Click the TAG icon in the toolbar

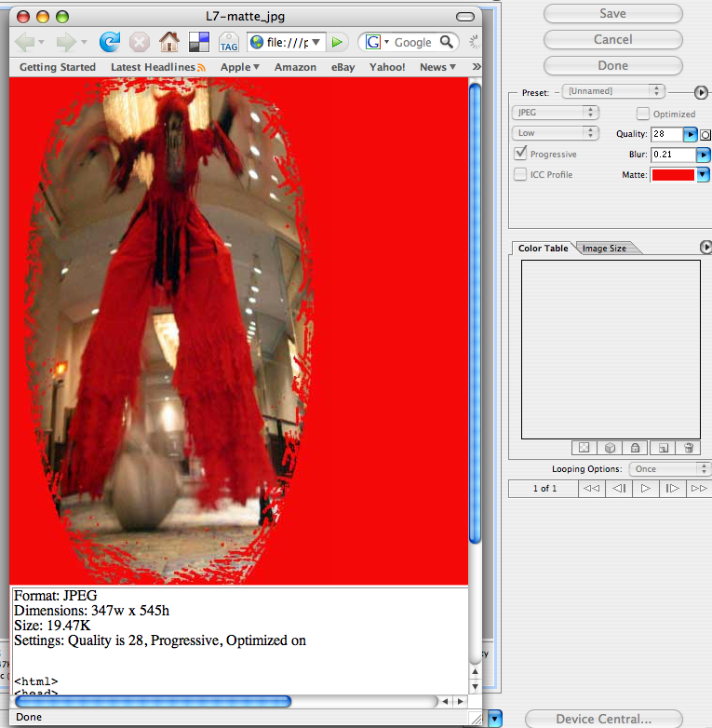click(228, 43)
